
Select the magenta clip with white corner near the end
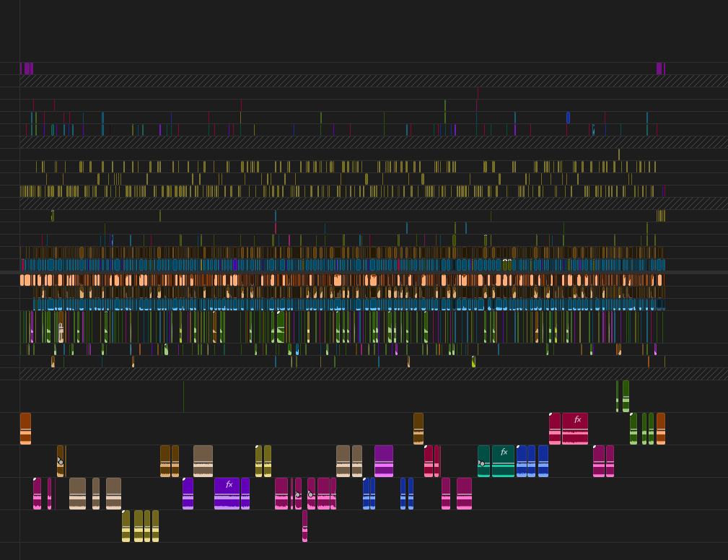tap(599, 461)
